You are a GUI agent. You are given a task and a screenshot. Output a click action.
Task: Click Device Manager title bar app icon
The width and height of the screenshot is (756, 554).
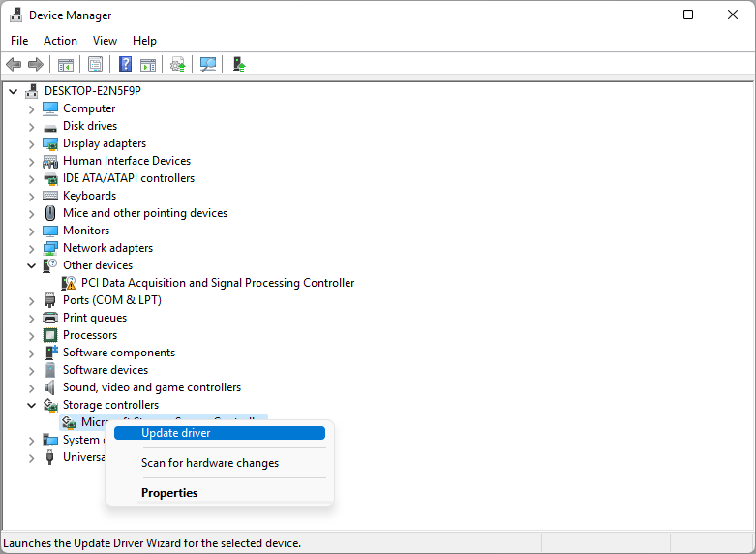pyautogui.click(x=15, y=15)
